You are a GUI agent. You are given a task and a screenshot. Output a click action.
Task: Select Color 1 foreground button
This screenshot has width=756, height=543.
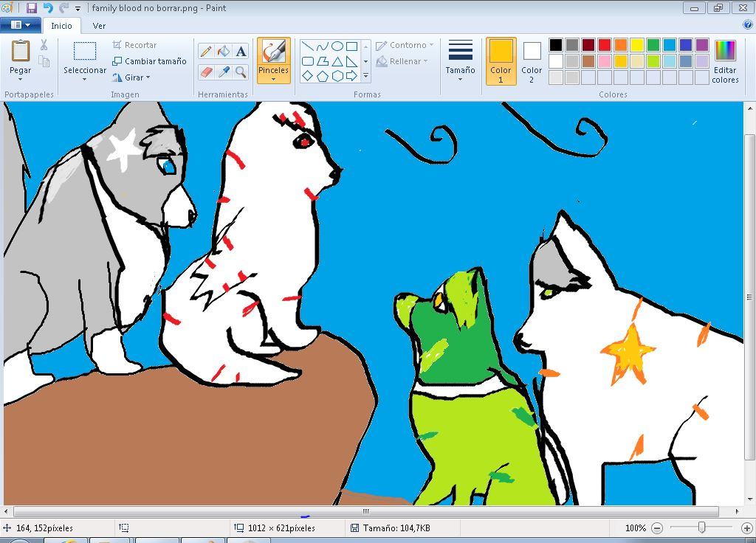[501, 61]
